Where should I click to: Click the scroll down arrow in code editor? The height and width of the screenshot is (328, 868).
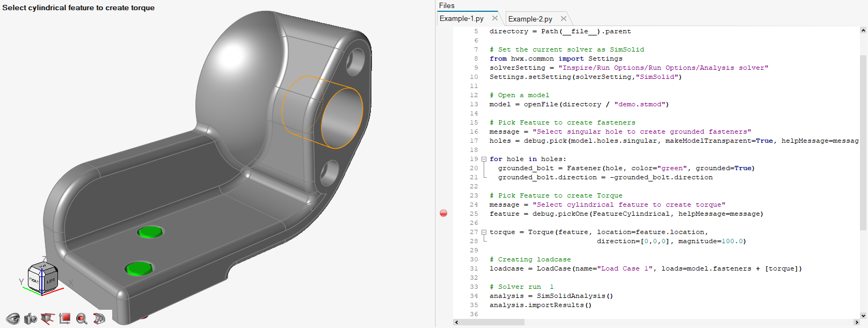pos(863,316)
